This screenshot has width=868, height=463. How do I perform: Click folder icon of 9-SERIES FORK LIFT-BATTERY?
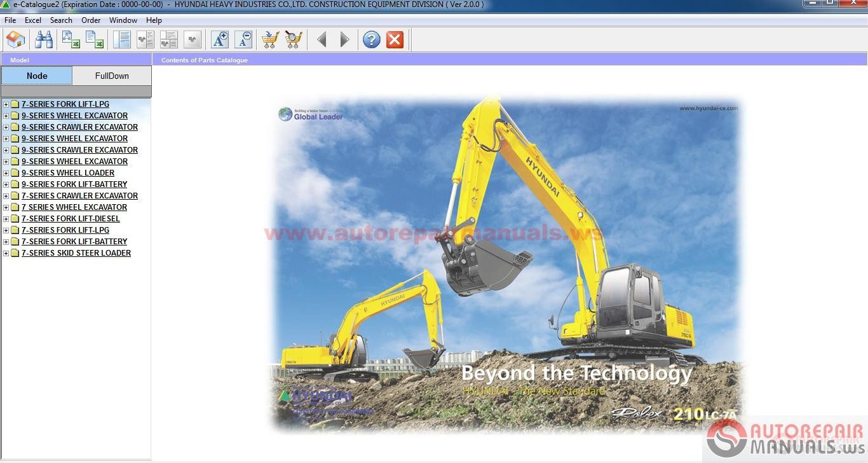pyautogui.click(x=15, y=184)
